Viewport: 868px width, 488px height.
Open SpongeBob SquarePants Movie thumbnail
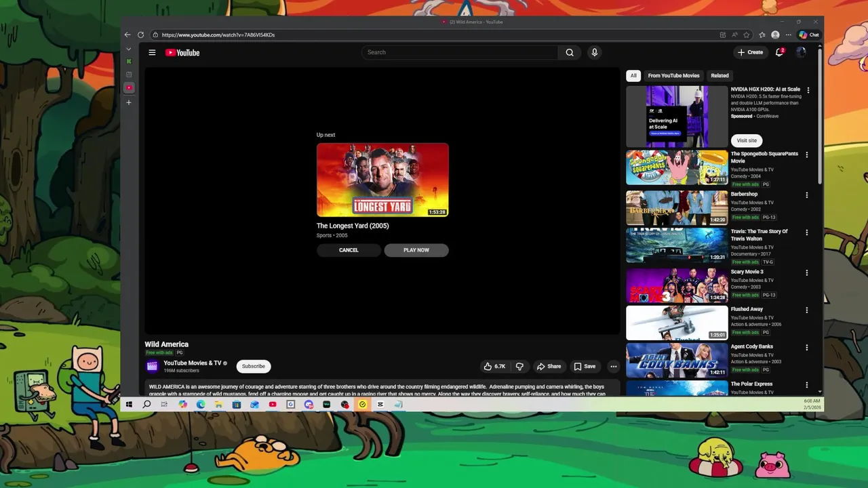click(x=677, y=167)
